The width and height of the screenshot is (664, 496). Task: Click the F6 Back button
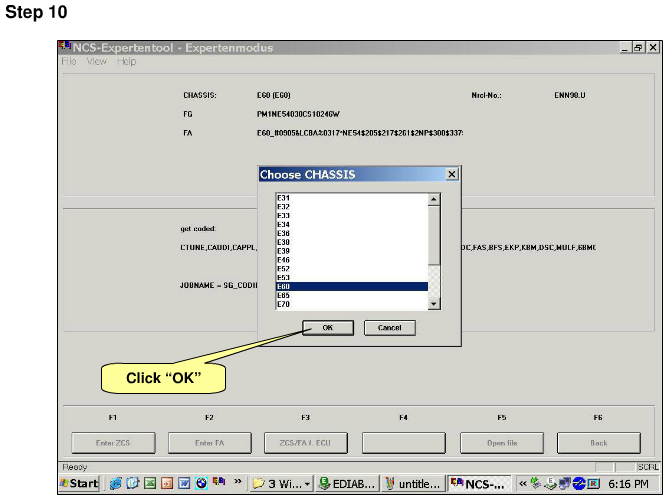coord(599,443)
